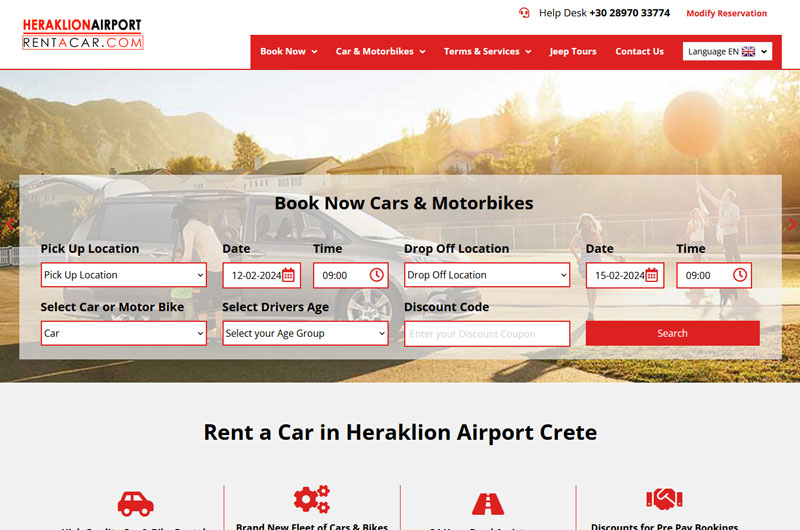800x530 pixels.
Task: Open the Jeep Tours menu item
Action: [573, 52]
